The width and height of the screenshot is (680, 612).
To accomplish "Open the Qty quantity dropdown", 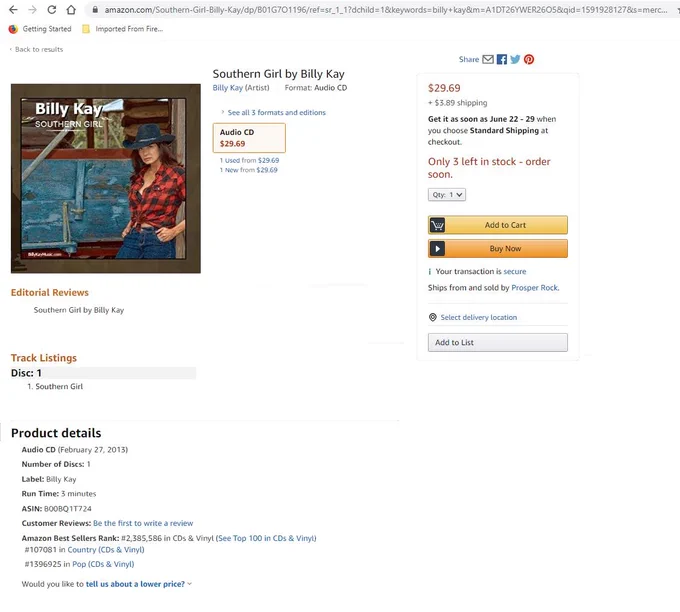I will pyautogui.click(x=447, y=195).
